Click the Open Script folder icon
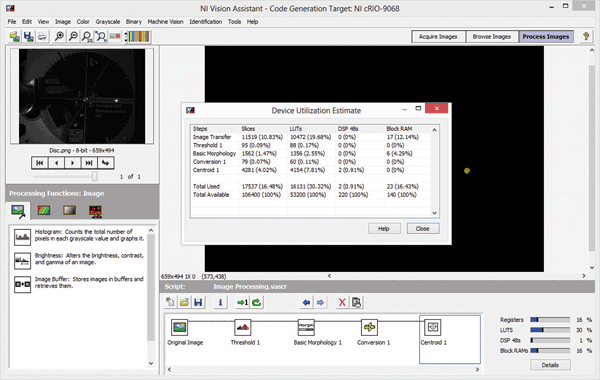The width and height of the screenshot is (600, 380). (x=184, y=302)
